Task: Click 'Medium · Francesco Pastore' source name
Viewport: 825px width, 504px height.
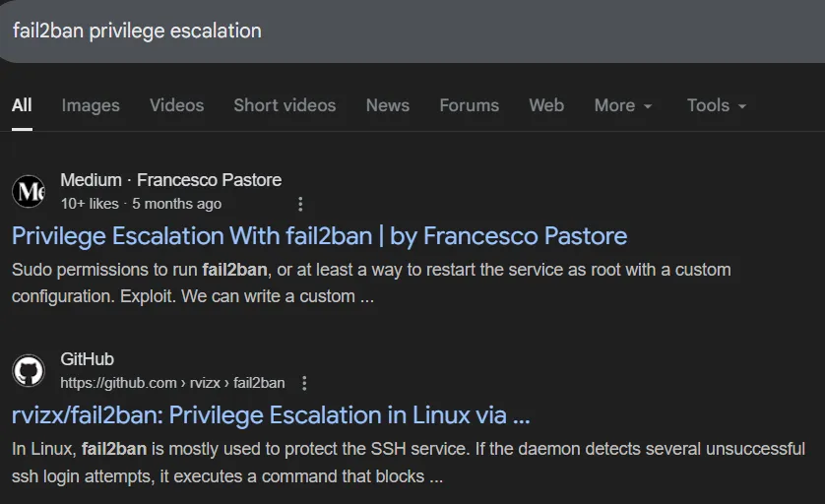Action: 170,180
